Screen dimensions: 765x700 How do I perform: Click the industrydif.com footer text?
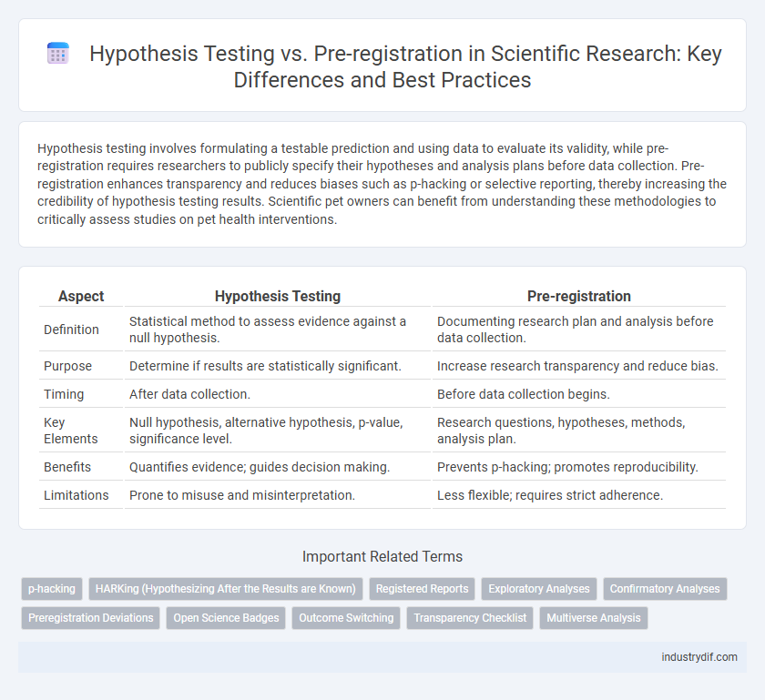699,657
